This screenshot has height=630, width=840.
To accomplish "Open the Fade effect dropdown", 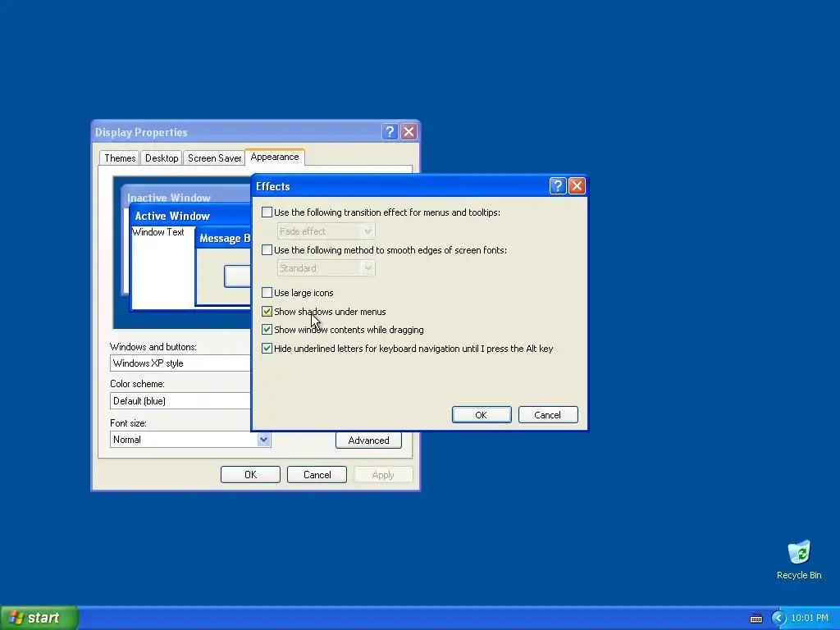I will [326, 231].
